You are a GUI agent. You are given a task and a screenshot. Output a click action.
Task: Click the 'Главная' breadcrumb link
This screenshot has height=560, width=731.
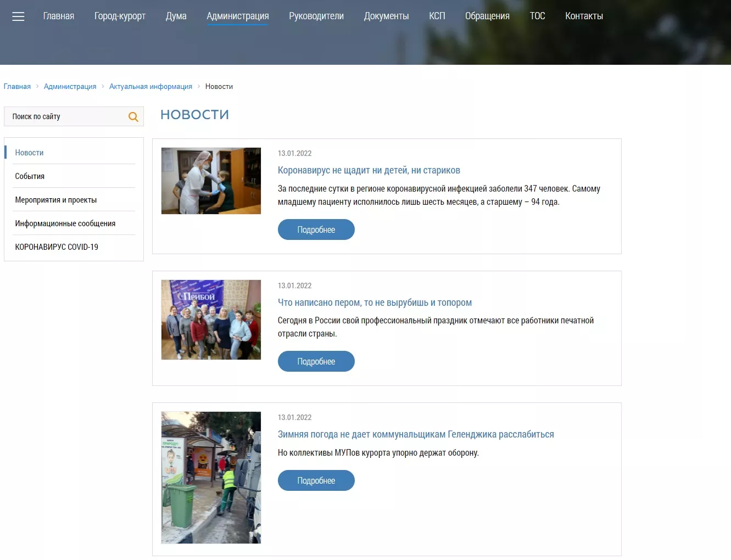pos(17,86)
